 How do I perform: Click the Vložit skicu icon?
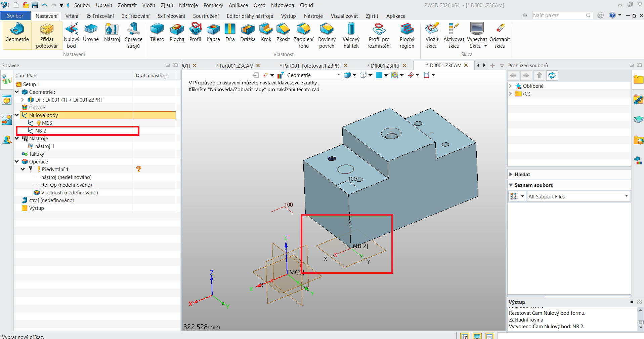(432, 35)
